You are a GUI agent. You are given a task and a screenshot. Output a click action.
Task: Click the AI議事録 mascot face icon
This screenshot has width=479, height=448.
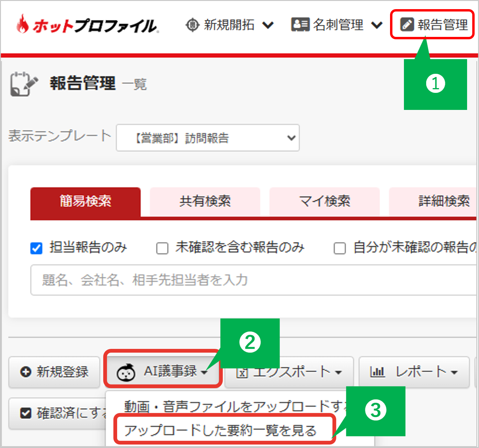click(x=126, y=372)
